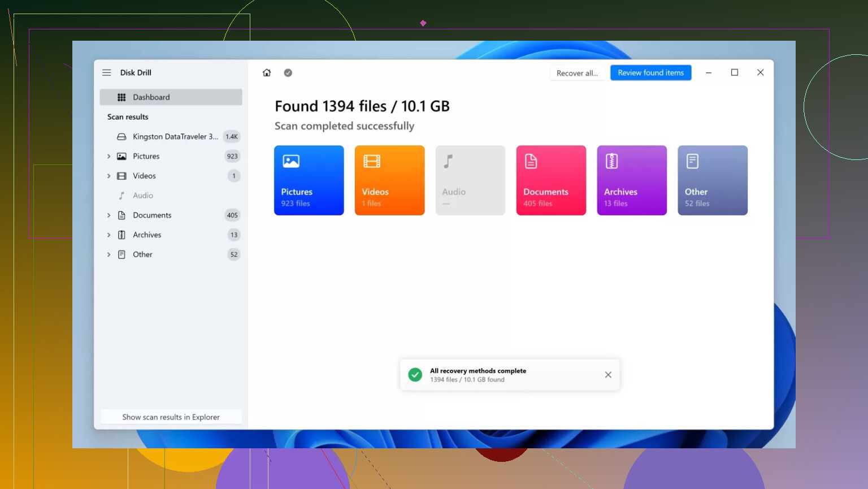Screen dimensions: 868x489
Task: Expand the Pictures tree item in sidebar
Action: [109, 157]
